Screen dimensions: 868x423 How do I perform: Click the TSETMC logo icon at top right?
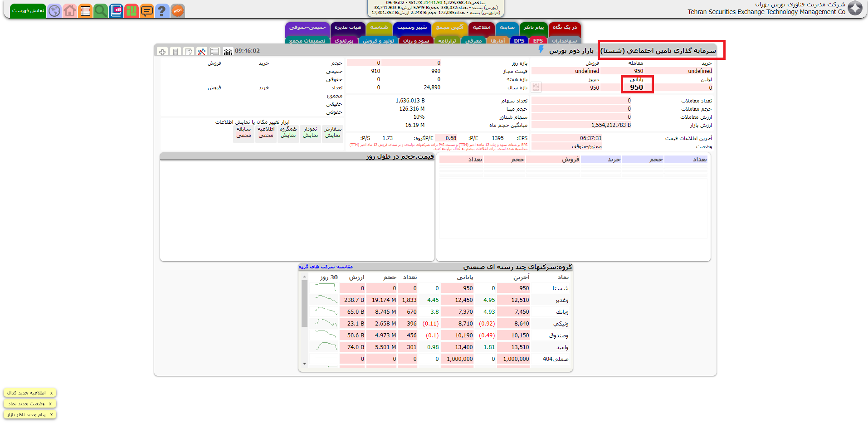pyautogui.click(x=855, y=8)
